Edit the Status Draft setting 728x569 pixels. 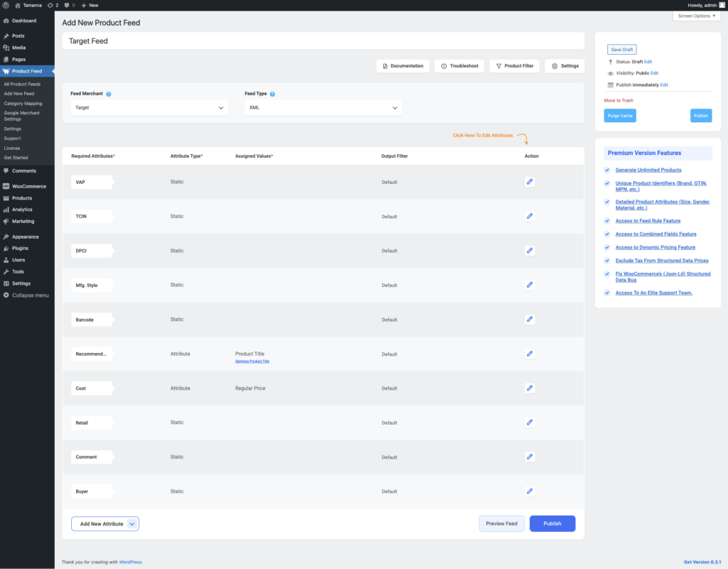648,62
